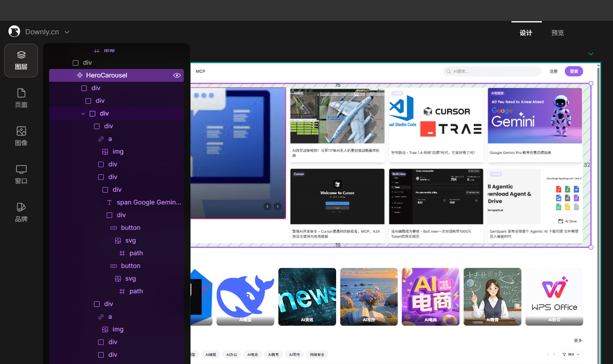Select the first path layer row
The image size is (613, 364).
pyautogui.click(x=116, y=253)
